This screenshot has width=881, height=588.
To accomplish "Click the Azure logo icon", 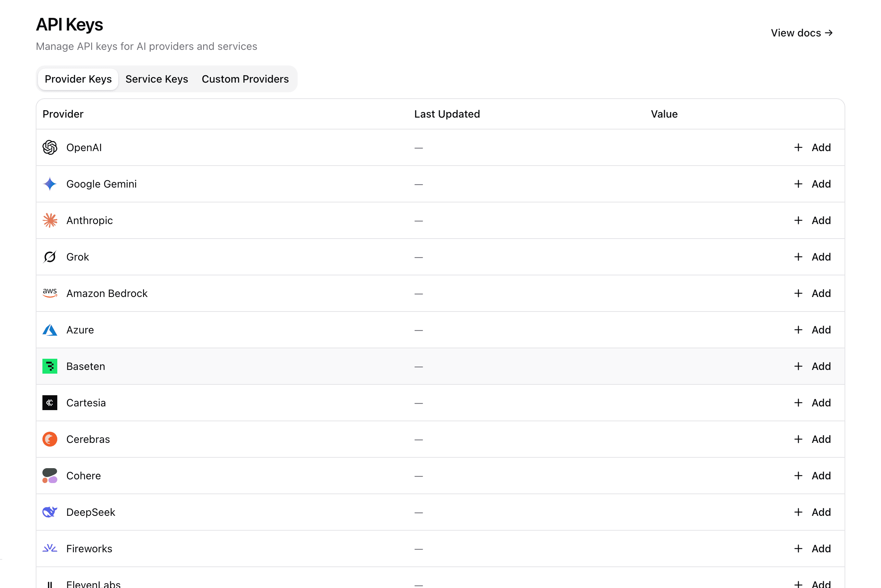I will (50, 330).
